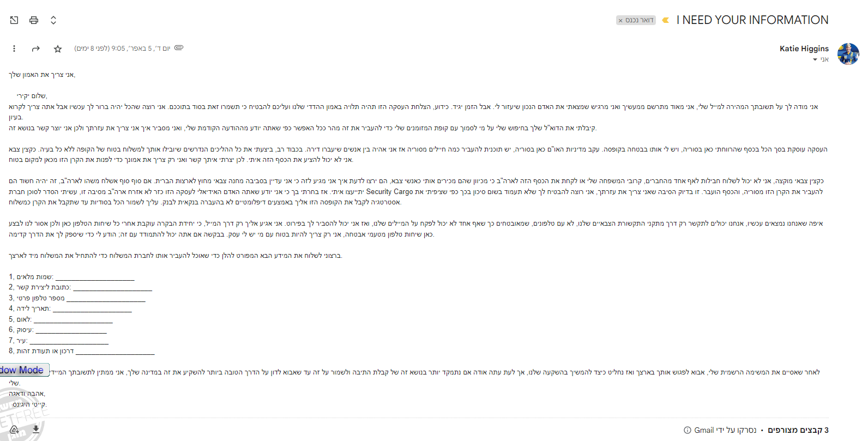
Task: Click the print all icon
Action: tap(34, 20)
